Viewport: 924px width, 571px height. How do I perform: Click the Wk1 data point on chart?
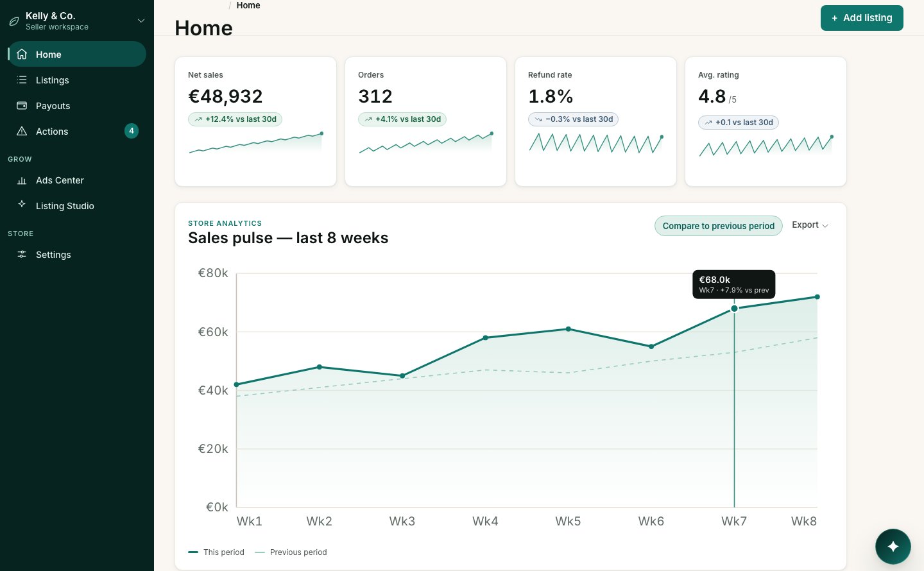tap(237, 384)
